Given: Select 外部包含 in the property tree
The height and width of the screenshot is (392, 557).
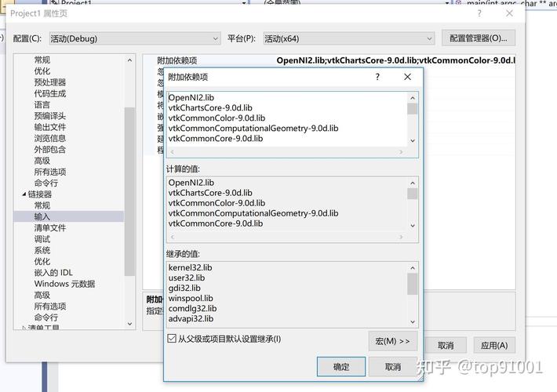Looking at the screenshot, I should [50, 150].
